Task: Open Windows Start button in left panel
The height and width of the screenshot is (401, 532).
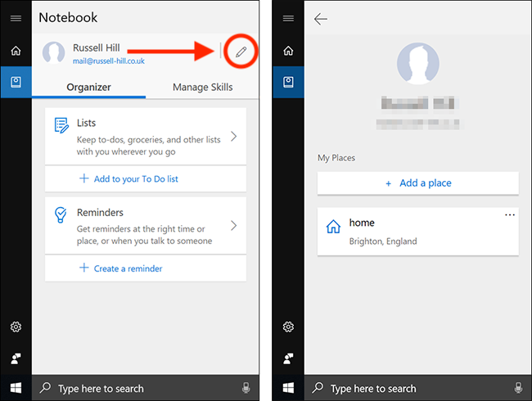Action: click(16, 388)
